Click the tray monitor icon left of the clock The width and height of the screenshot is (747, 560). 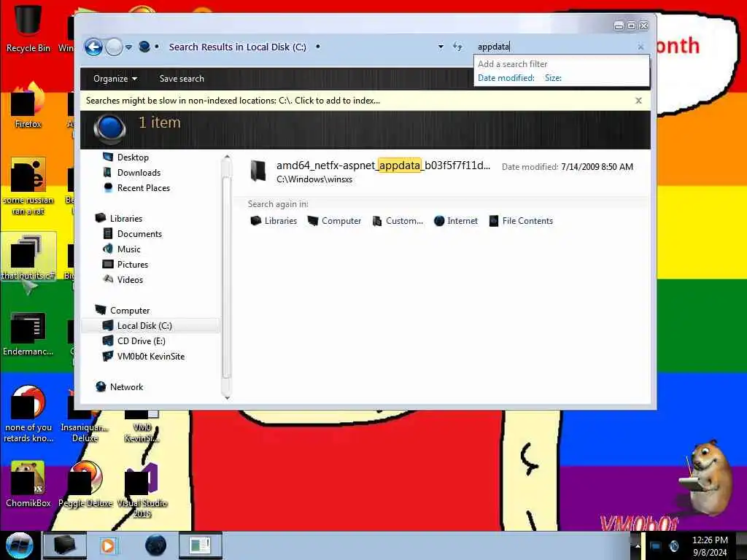pos(656,546)
